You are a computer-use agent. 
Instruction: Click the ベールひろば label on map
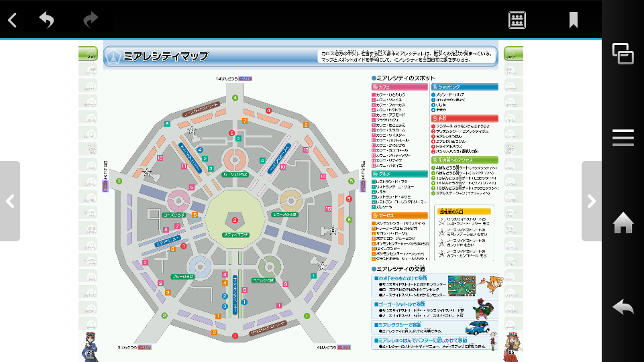pyautogui.click(x=263, y=280)
